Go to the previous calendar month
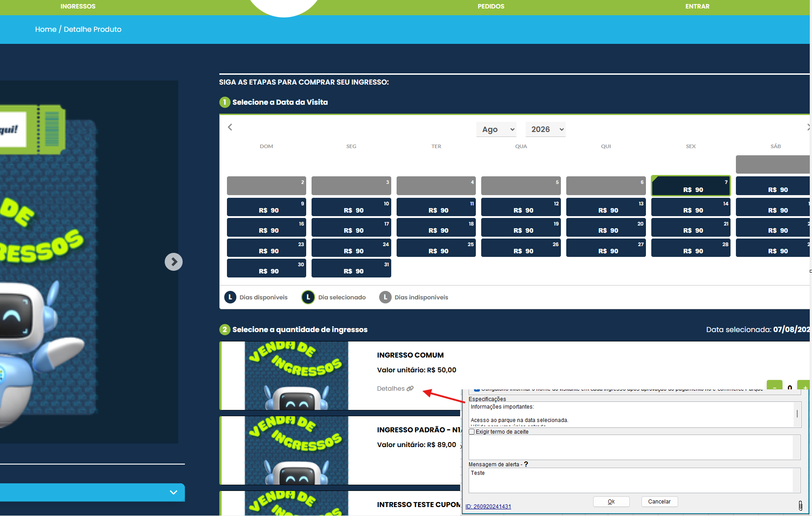Screen dimensions: 812x516 pyautogui.click(x=230, y=127)
